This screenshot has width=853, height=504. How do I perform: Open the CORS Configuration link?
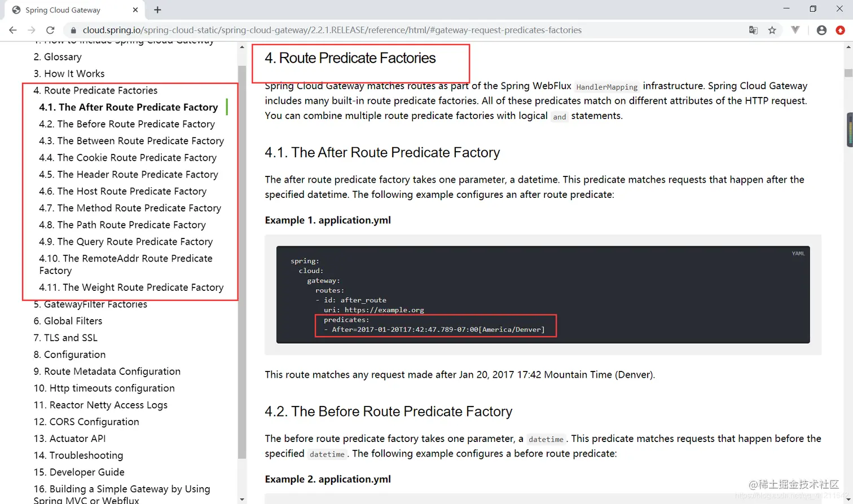86,422
